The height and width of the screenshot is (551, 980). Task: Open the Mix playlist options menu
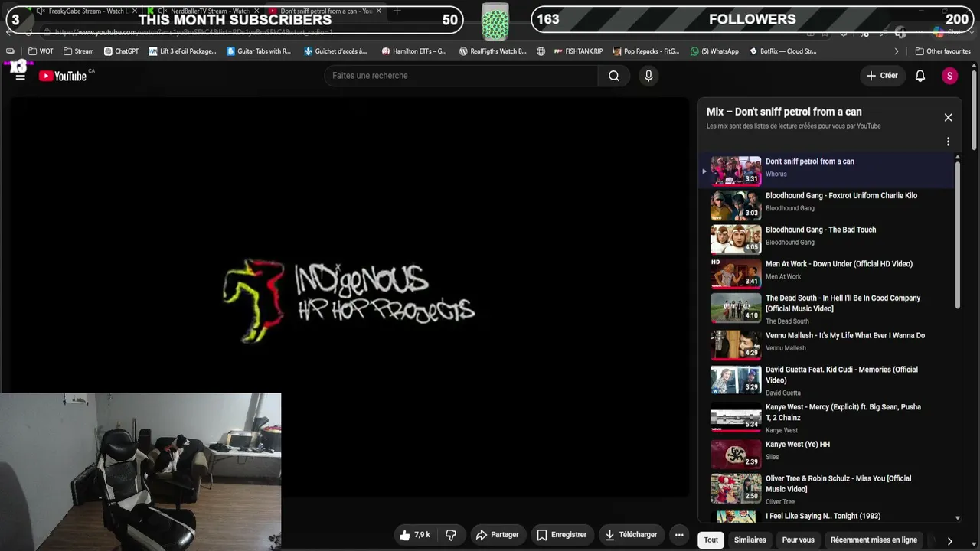click(x=948, y=142)
